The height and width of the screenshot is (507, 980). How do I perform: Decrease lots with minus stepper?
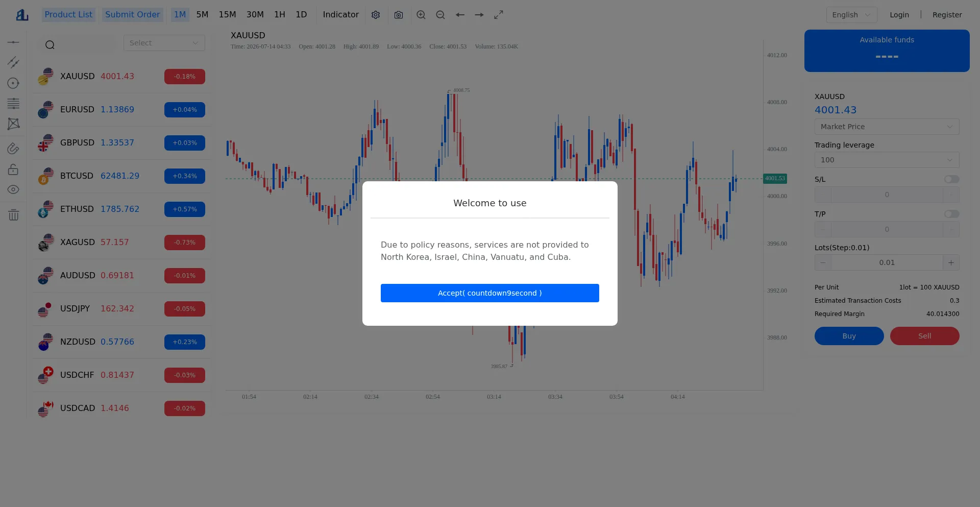(823, 262)
